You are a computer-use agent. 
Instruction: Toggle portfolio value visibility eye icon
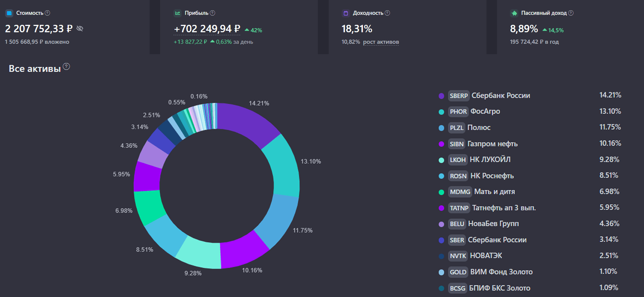click(x=80, y=29)
